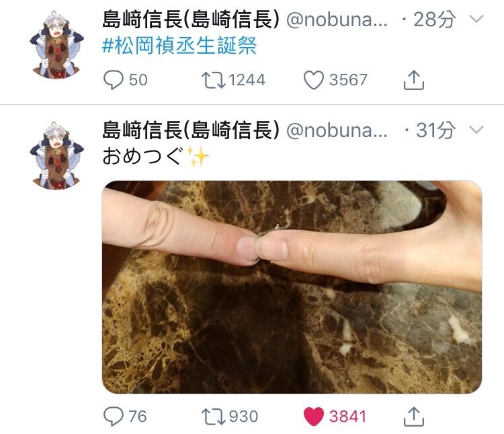
Task: Open profile avatar on the first tweet
Action: pyautogui.click(x=56, y=45)
